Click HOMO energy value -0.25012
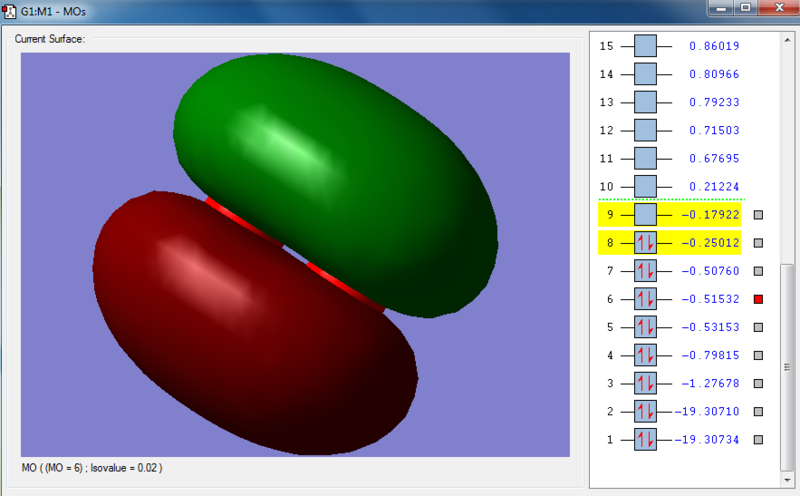This screenshot has height=496, width=800. click(x=710, y=242)
